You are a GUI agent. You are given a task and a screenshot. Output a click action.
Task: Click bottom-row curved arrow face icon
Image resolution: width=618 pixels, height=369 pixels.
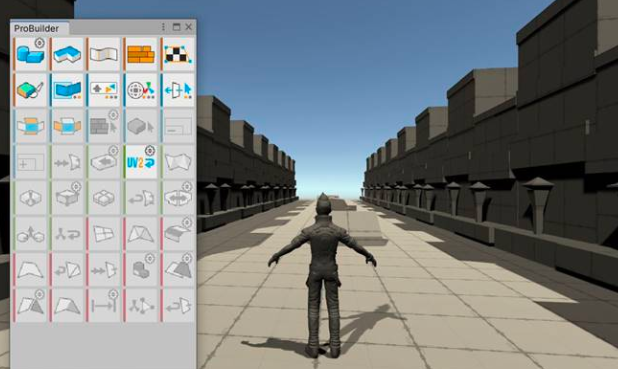[179, 306]
